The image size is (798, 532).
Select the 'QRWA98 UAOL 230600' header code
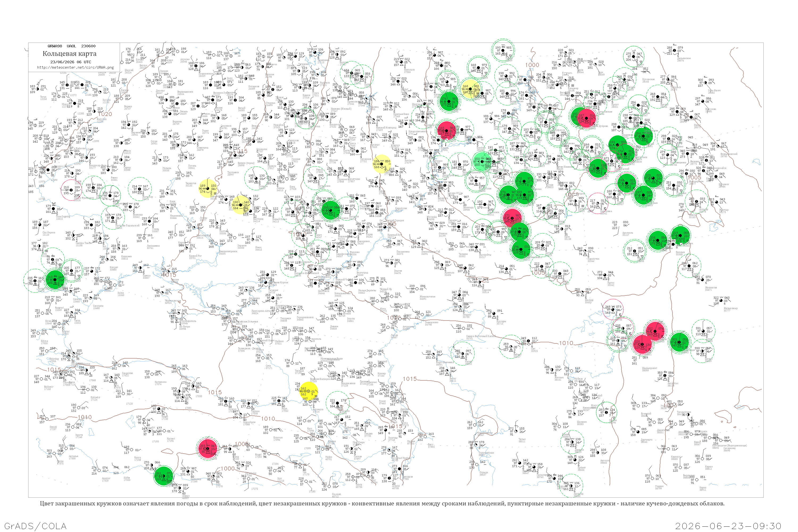tap(72, 46)
